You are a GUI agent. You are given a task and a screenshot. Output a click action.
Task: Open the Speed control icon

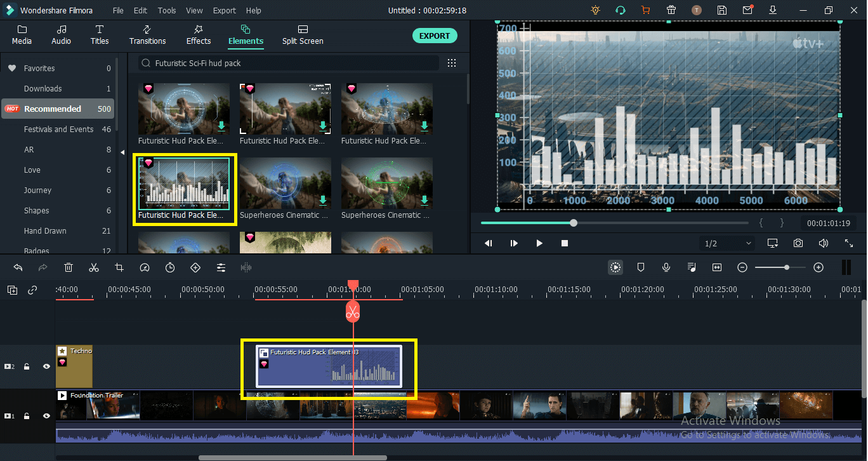(145, 267)
